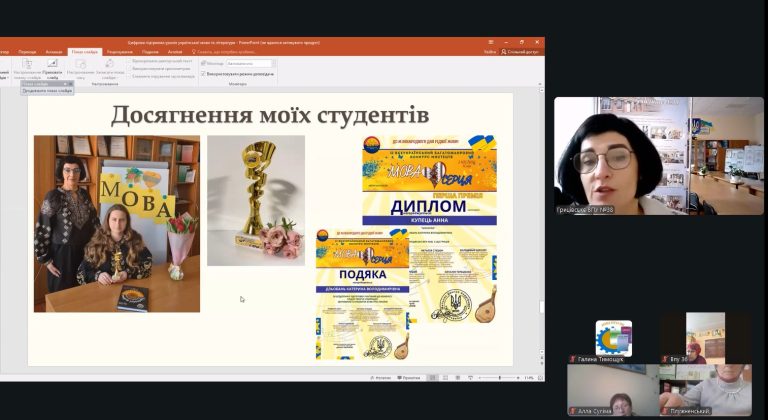Open the Acrobat ribbon tab
The width and height of the screenshot is (768, 420).
175,52
